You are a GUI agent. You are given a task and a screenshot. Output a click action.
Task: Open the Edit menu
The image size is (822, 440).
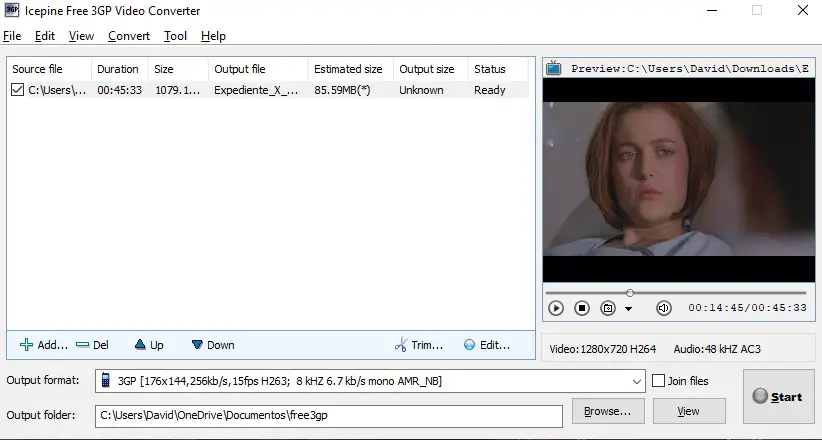45,36
